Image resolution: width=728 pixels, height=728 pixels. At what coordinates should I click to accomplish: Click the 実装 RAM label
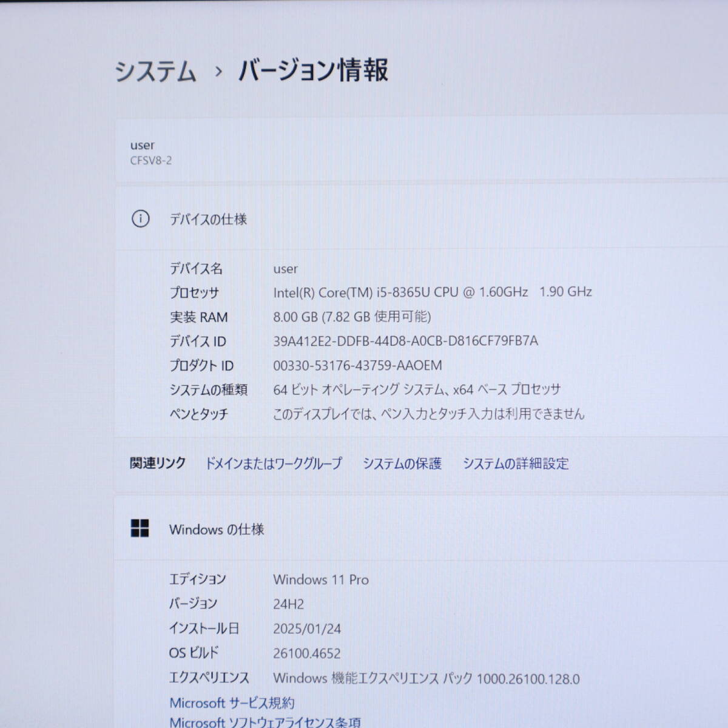199,317
